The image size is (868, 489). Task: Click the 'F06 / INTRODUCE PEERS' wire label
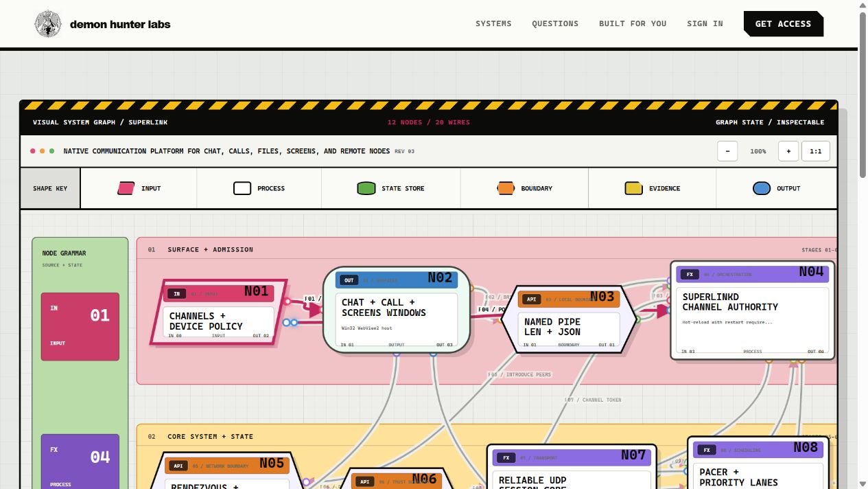click(519, 374)
